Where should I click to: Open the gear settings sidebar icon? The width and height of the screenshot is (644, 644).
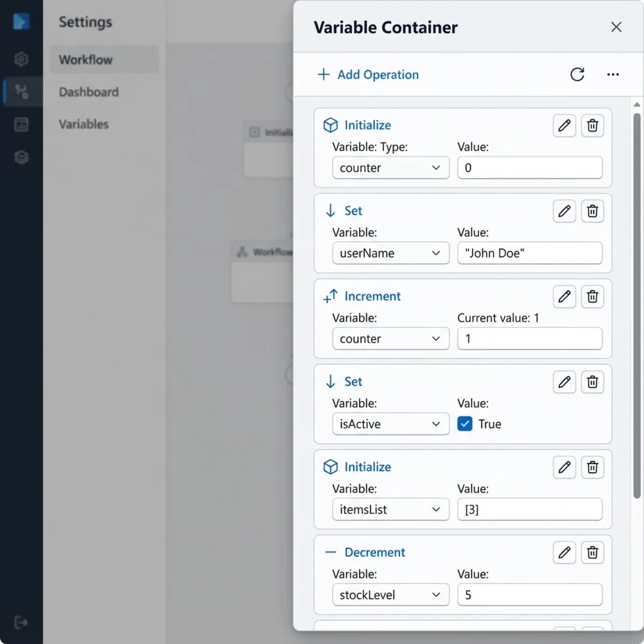click(21, 59)
